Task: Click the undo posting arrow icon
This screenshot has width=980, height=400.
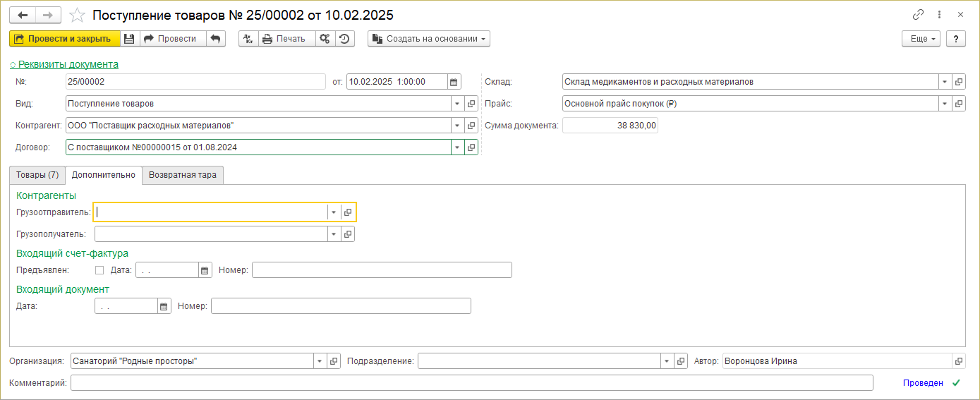Action: (x=216, y=39)
